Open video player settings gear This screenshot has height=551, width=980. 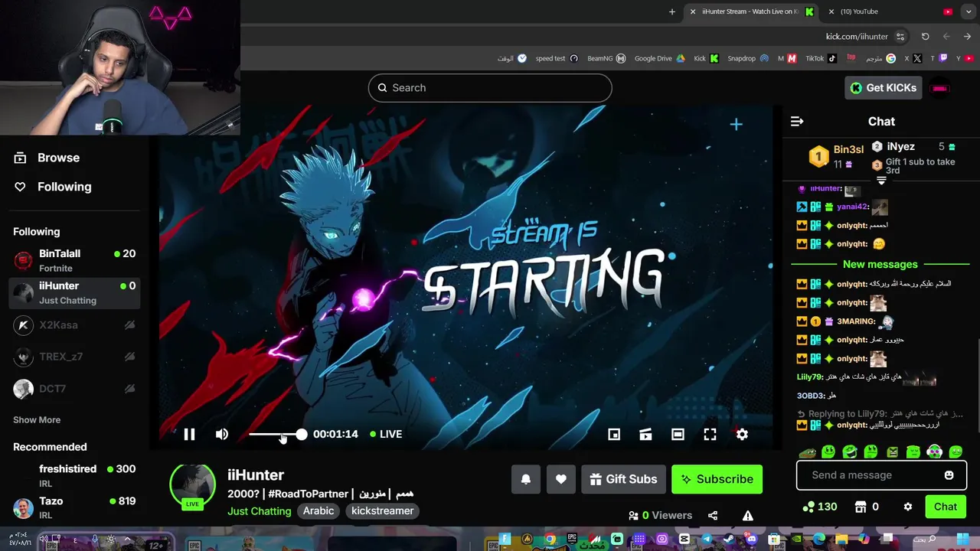click(742, 434)
